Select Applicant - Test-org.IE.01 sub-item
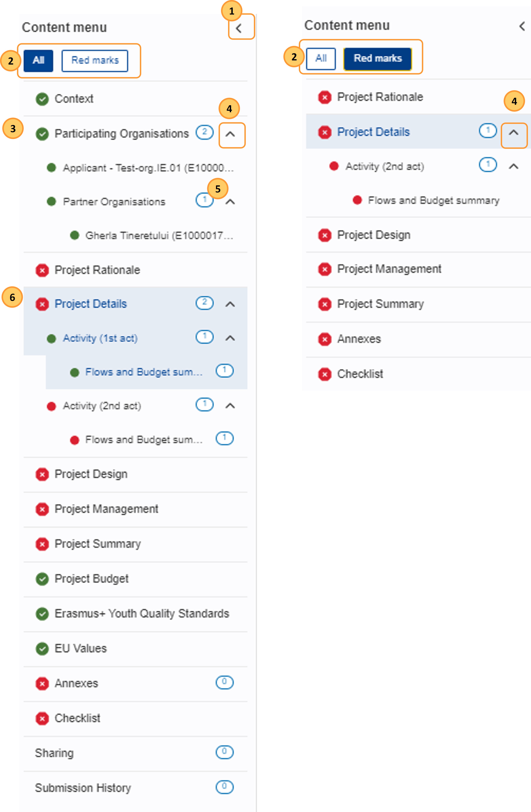This screenshot has height=812, width=531. (x=148, y=168)
